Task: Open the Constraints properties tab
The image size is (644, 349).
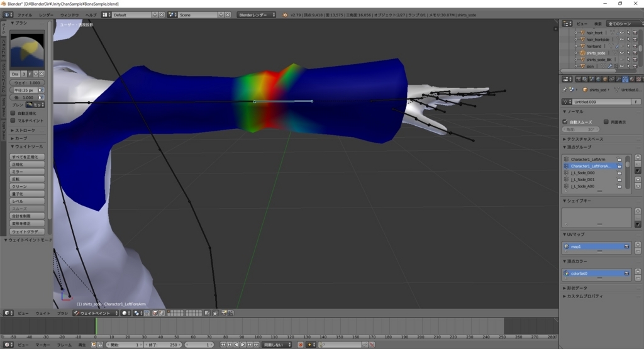Action: click(x=611, y=79)
